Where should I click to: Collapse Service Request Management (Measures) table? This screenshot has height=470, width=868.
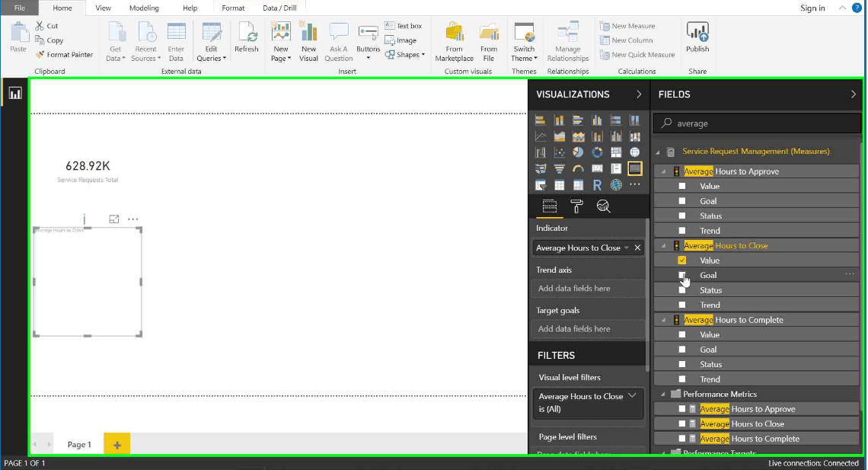pos(658,152)
